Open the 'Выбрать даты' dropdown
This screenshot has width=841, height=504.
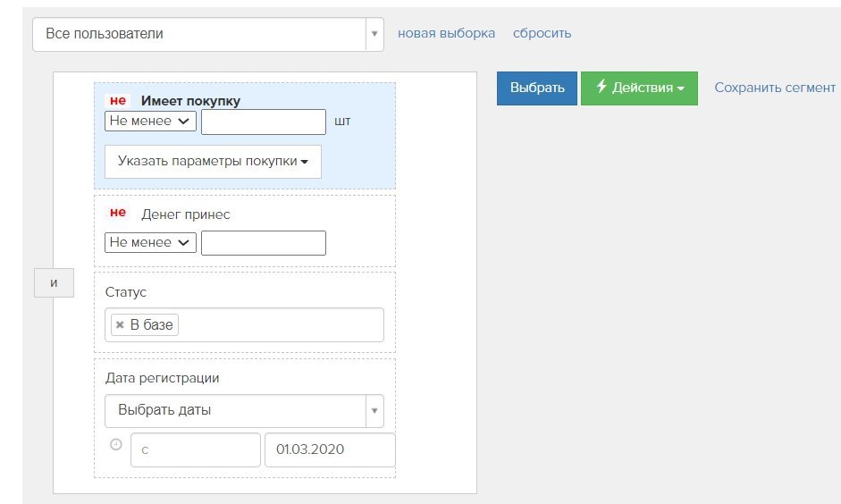244,411
